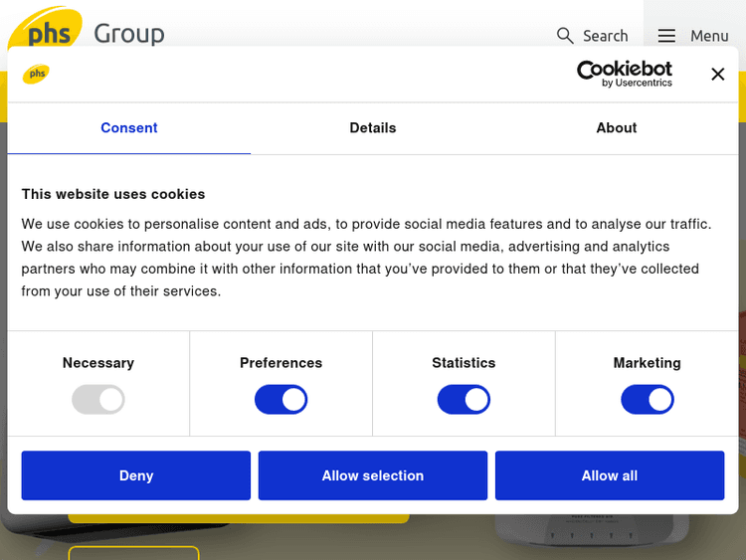Accept cookies with Allow all
Viewport: 746px width, 560px height.
(x=610, y=475)
